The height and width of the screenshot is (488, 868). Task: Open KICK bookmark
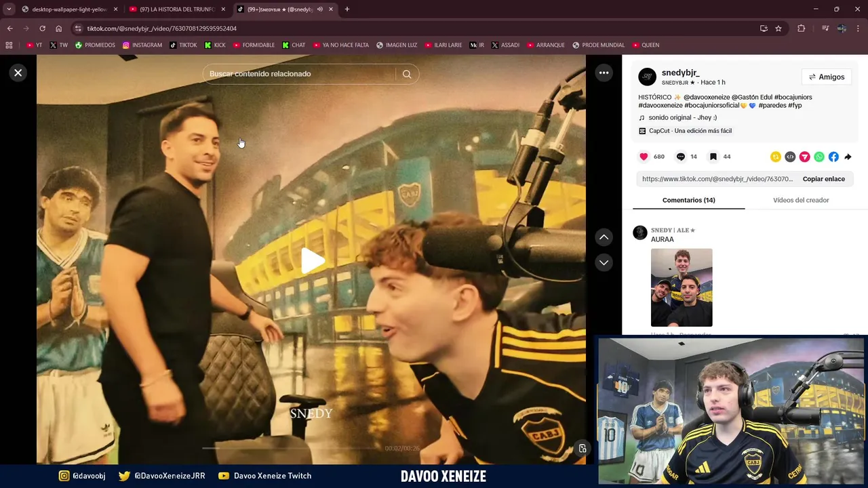point(215,45)
